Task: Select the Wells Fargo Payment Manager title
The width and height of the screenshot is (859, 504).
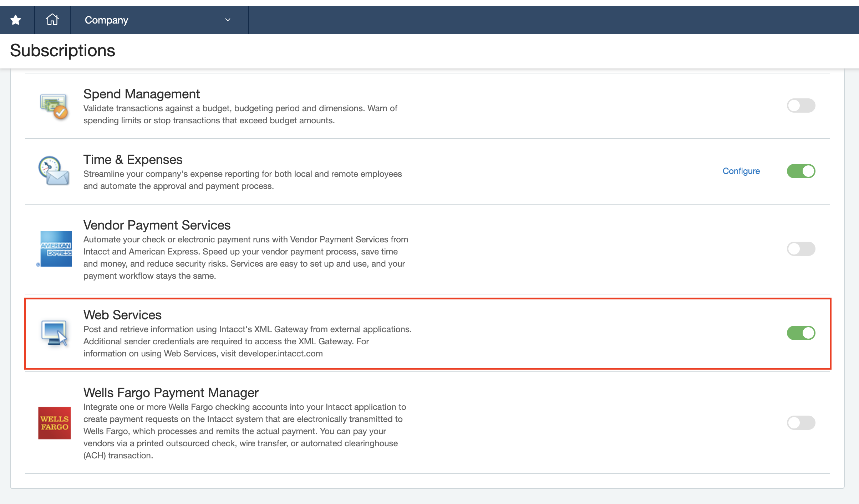Action: (171, 393)
